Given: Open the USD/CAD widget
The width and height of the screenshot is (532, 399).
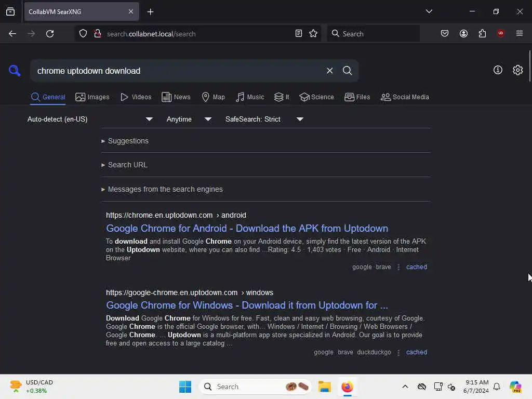Looking at the screenshot, I should (x=31, y=387).
